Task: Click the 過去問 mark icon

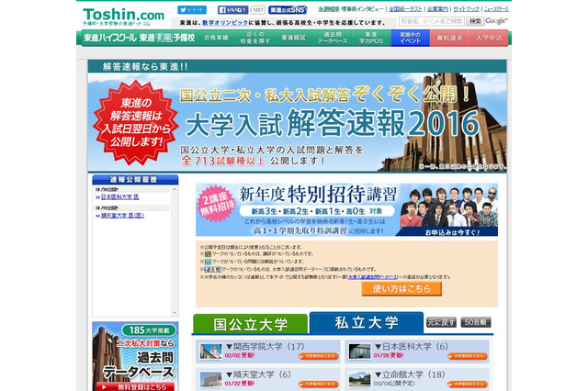Action: (212, 269)
